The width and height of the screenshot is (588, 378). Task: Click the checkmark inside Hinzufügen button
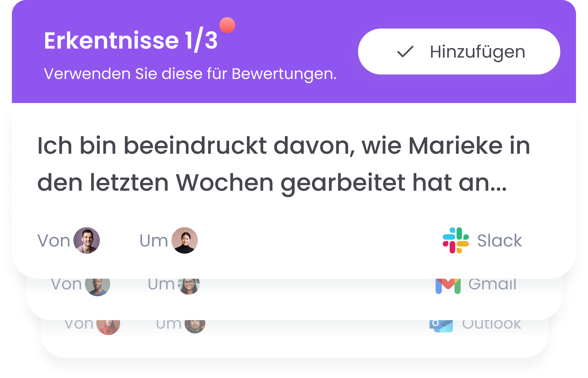pyautogui.click(x=405, y=52)
